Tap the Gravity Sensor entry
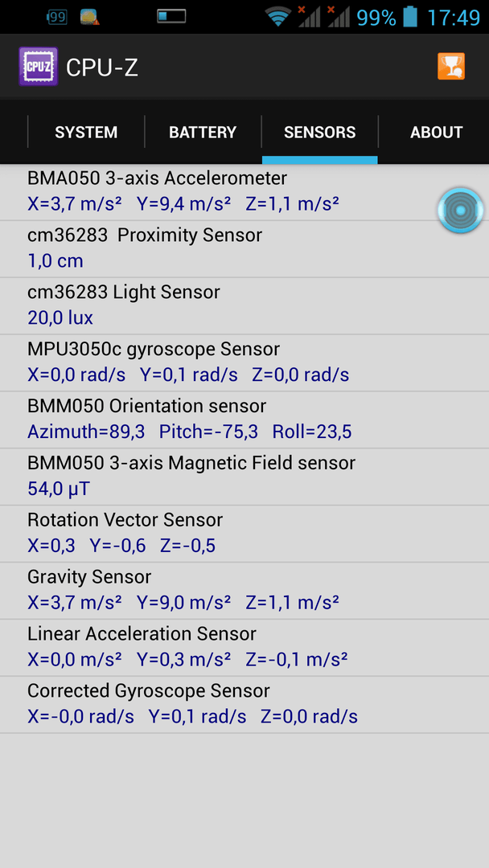Screen dimensions: 489x868 point(244,591)
